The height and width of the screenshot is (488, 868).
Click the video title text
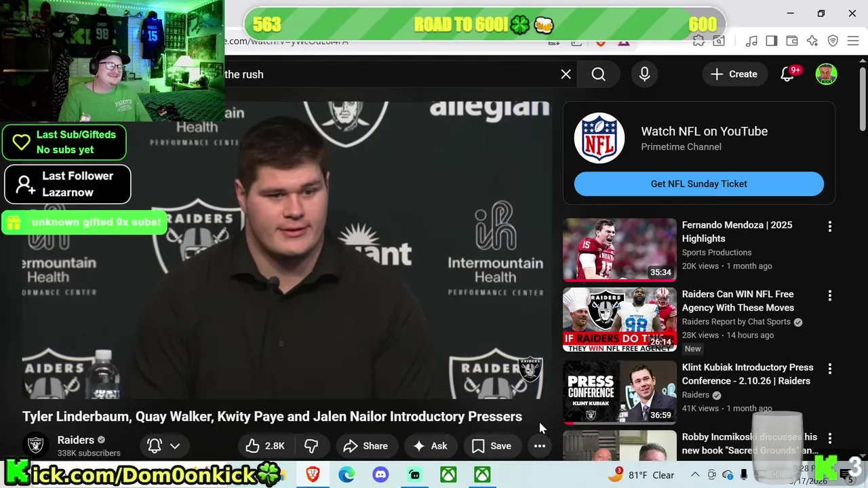click(272, 416)
